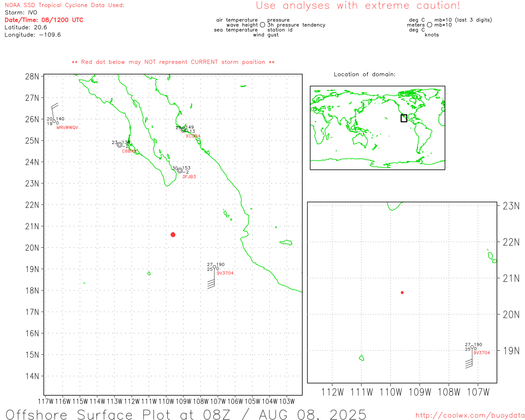Click the '3h pressure tendency' legend label
Image resolution: width=525 pixels, height=420 pixels.
297,25
